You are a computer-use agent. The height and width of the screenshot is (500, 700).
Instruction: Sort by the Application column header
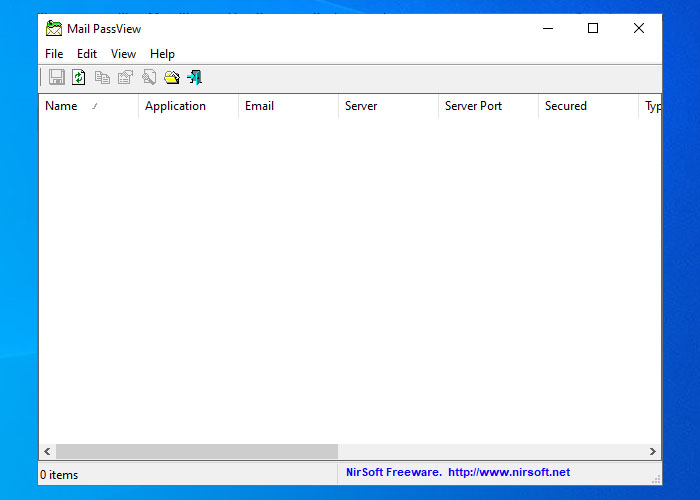(x=188, y=106)
